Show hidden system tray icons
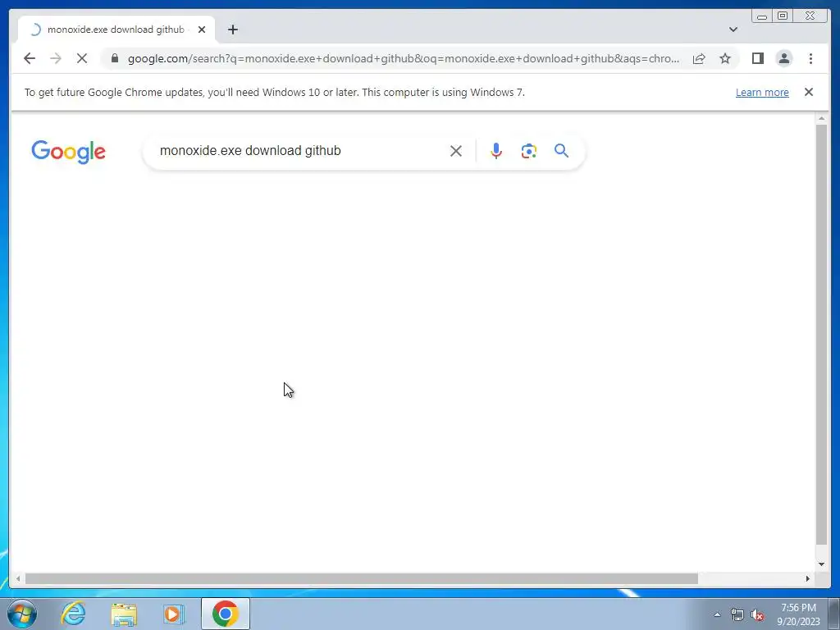Viewport: 840px width, 630px height. pyautogui.click(x=717, y=614)
